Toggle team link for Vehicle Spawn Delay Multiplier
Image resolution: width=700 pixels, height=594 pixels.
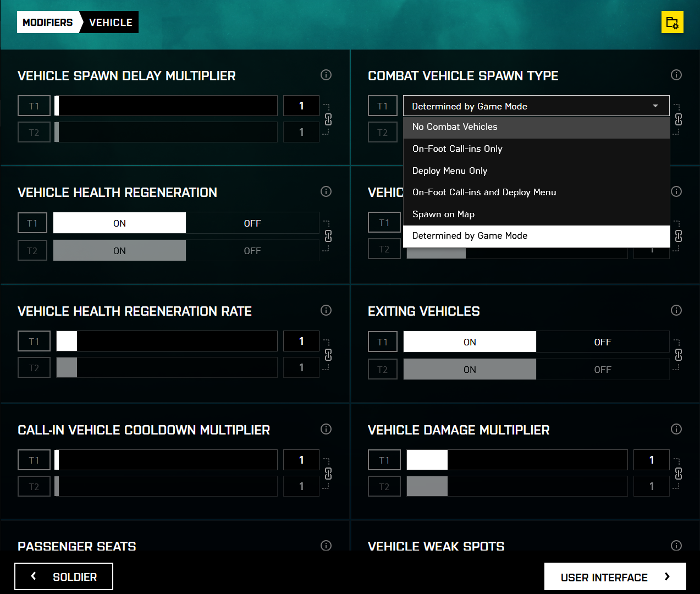328,119
